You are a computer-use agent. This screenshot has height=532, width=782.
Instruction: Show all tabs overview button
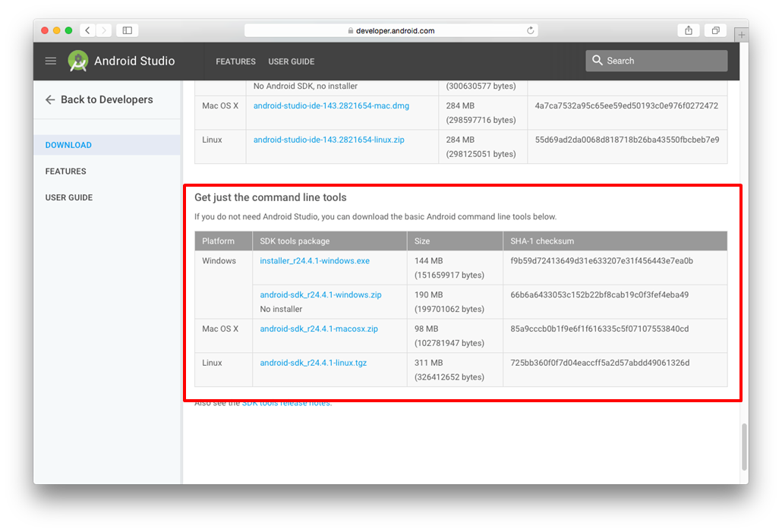(715, 30)
